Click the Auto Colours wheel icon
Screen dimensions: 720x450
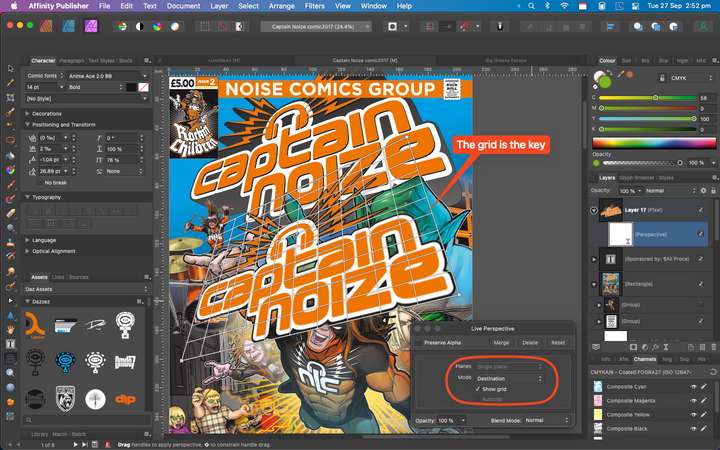point(157,27)
